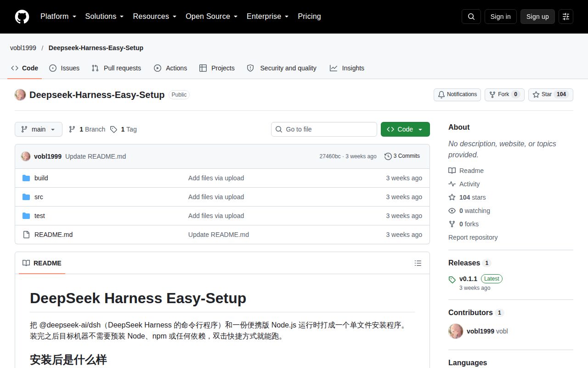Click the Sign up button
Viewport: 588px width, 368px height.
pos(537,17)
